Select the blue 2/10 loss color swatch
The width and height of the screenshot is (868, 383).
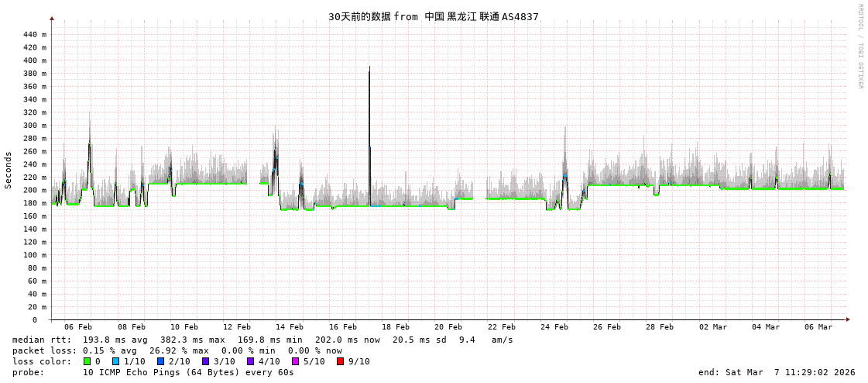[x=160, y=361]
